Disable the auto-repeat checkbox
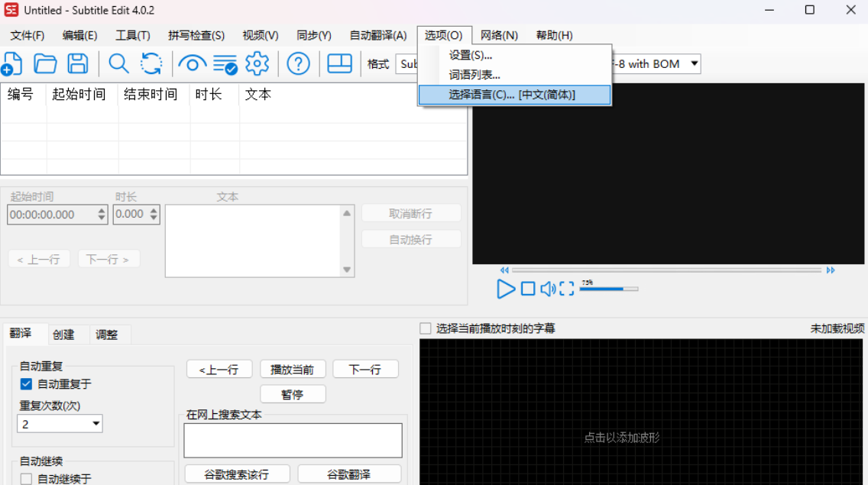868x485 pixels. point(26,384)
